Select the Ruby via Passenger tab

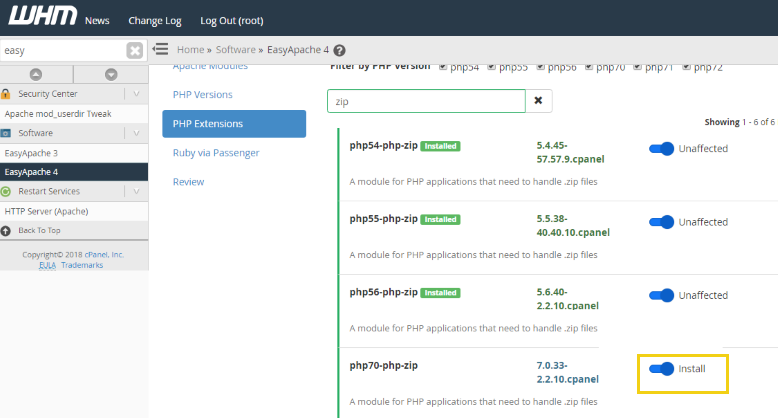[x=216, y=153]
